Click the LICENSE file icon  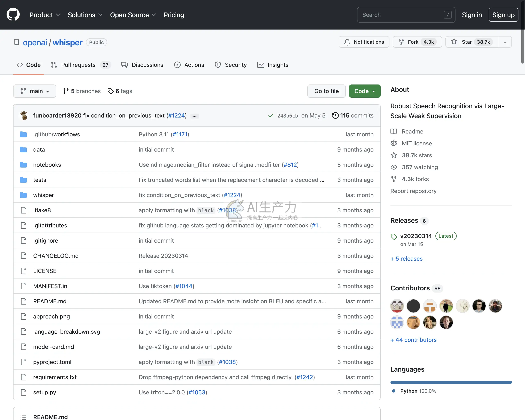pos(23,271)
